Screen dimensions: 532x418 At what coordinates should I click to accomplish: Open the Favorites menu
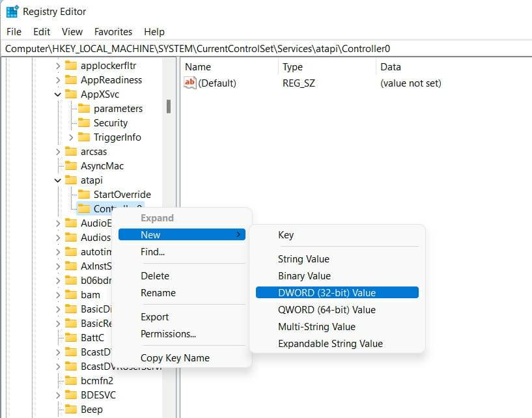(x=113, y=31)
